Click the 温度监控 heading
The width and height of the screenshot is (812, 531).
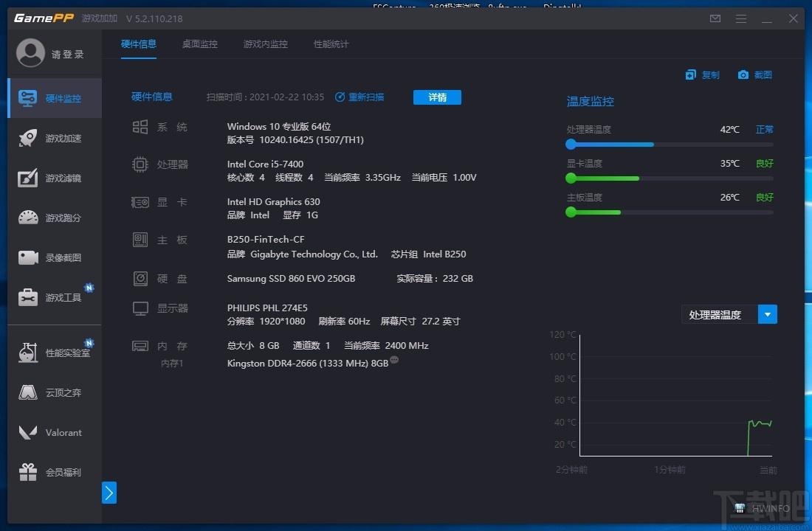590,102
